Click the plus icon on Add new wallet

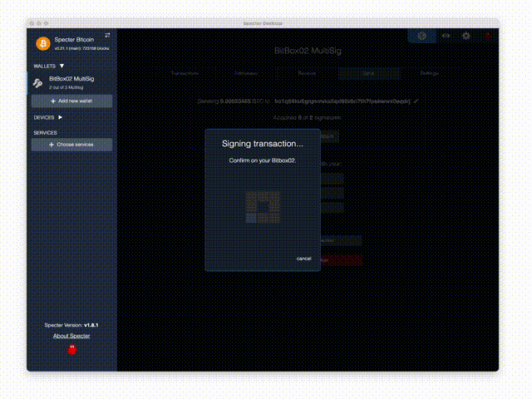tap(53, 101)
